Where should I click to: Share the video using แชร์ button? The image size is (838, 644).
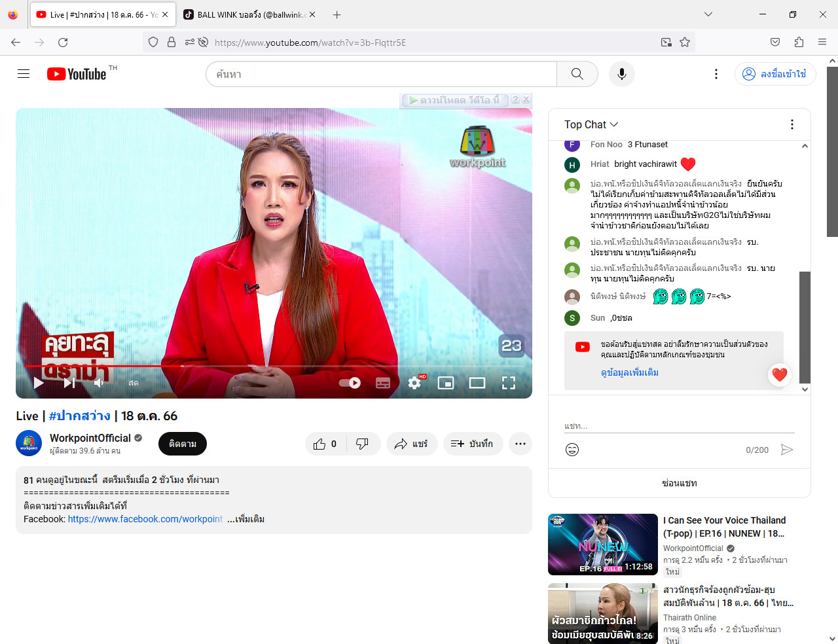click(x=412, y=444)
